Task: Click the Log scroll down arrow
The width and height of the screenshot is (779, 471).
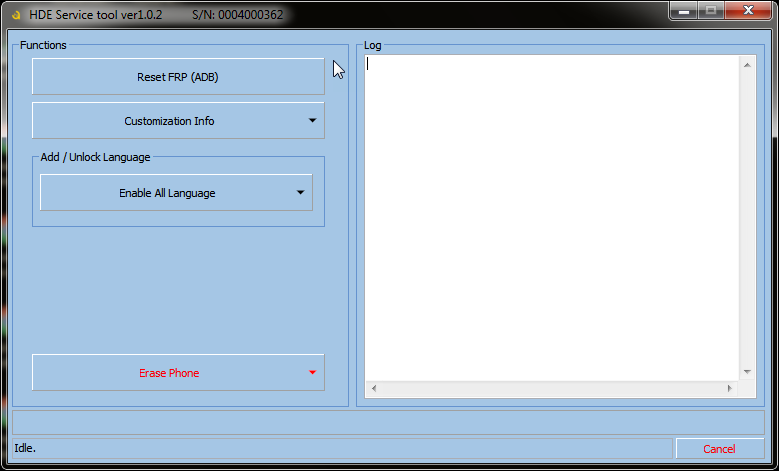Action: pyautogui.click(x=747, y=371)
